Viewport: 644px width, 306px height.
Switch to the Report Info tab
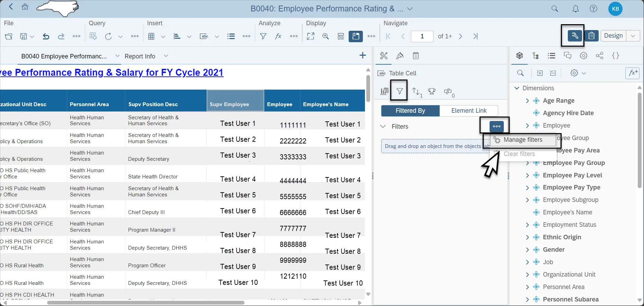coord(140,56)
